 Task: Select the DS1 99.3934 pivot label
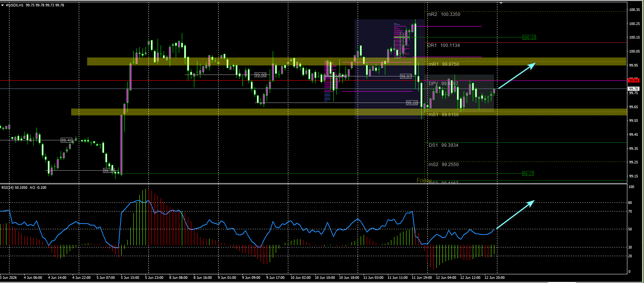[x=443, y=145]
